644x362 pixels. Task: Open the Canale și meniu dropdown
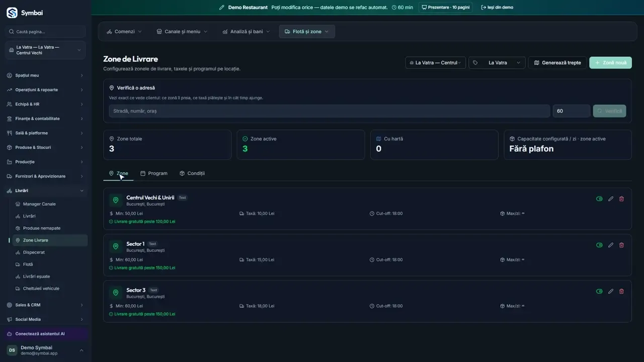pyautogui.click(x=182, y=32)
